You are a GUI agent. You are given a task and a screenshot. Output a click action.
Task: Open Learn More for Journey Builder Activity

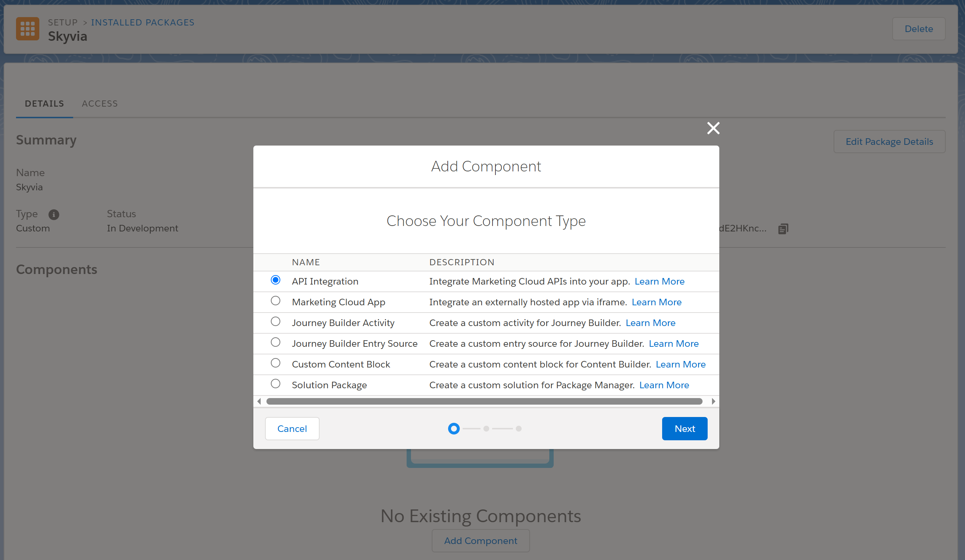(x=650, y=323)
